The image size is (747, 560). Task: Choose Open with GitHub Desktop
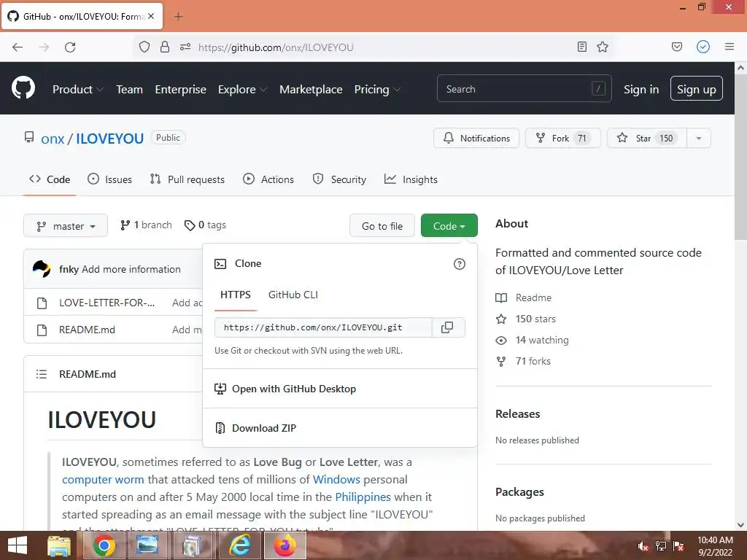pos(340,389)
